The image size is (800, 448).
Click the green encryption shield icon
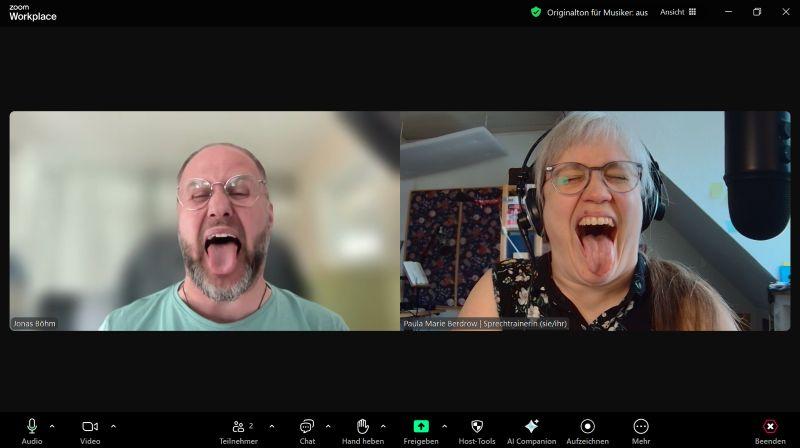[x=536, y=12]
